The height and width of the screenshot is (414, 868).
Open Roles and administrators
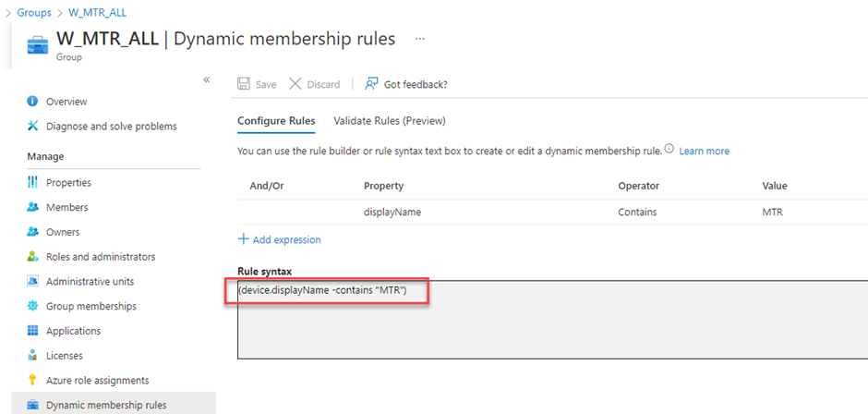(x=101, y=257)
